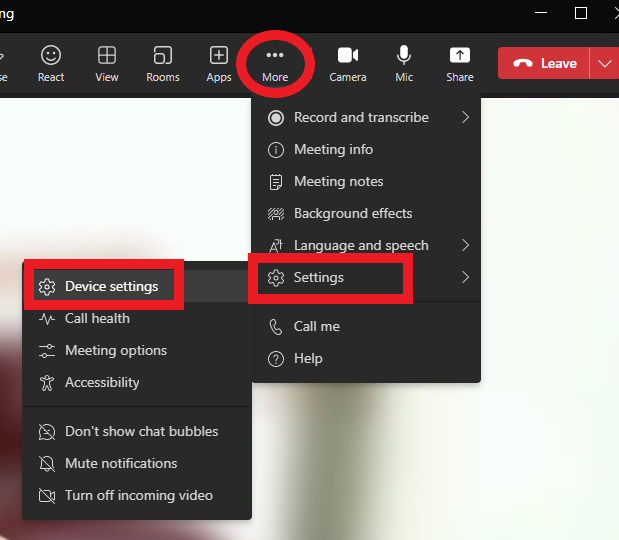
Task: Open the Settings submenu
Action: pyautogui.click(x=366, y=278)
